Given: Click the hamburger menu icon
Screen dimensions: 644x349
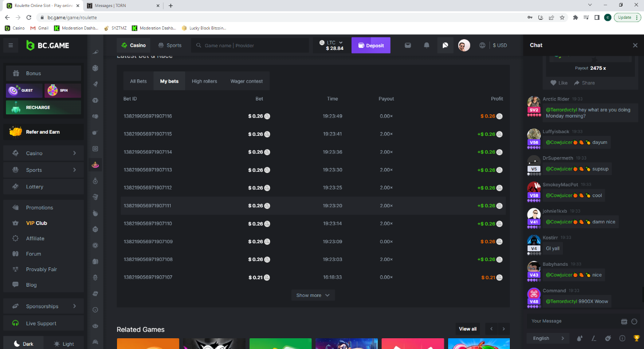Looking at the screenshot, I should 10,46.
